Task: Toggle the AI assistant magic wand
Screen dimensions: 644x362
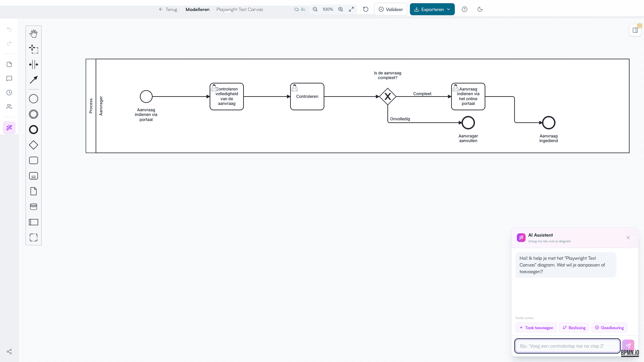Action: [9, 128]
